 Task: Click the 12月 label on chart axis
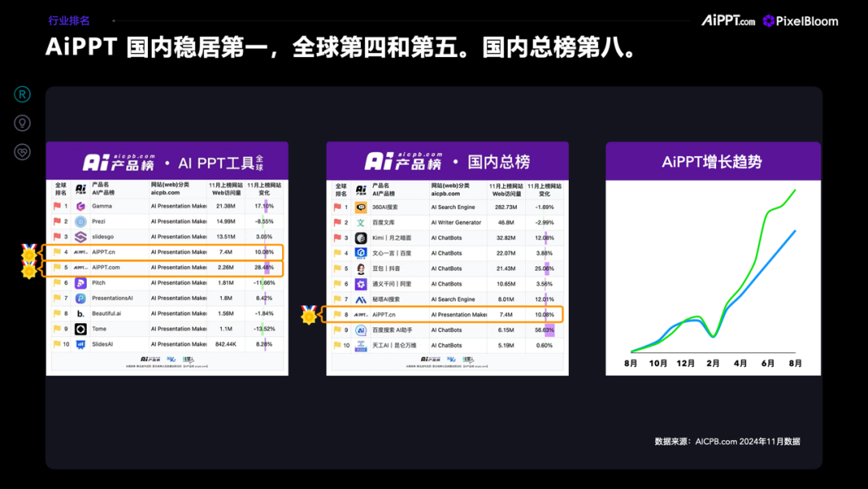coord(686,364)
